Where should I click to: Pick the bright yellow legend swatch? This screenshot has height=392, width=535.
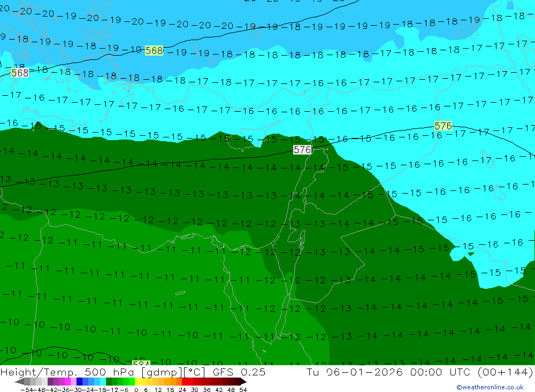137,382
